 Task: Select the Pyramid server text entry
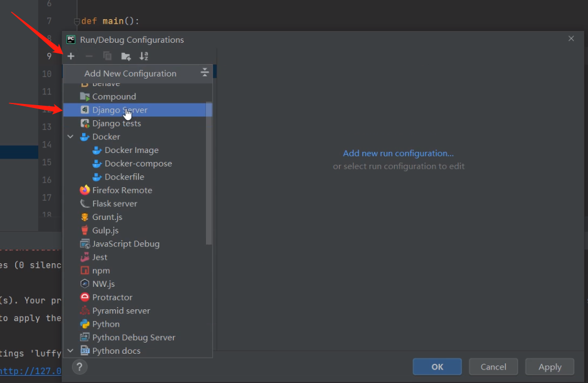point(121,310)
